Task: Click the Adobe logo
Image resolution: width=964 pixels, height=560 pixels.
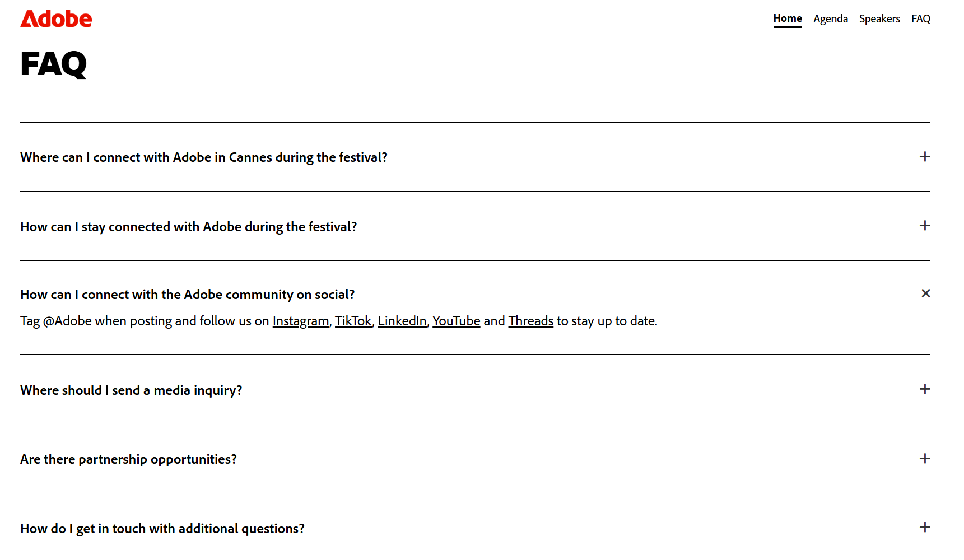Action: (x=56, y=19)
